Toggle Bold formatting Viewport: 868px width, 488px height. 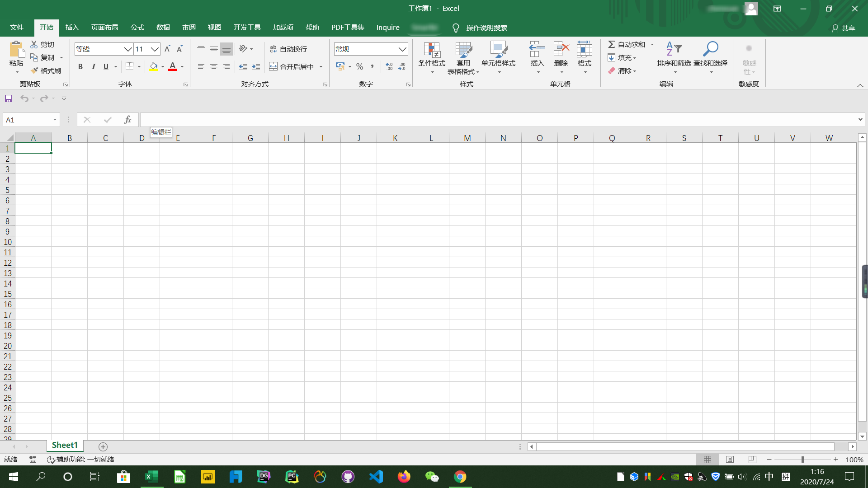80,66
